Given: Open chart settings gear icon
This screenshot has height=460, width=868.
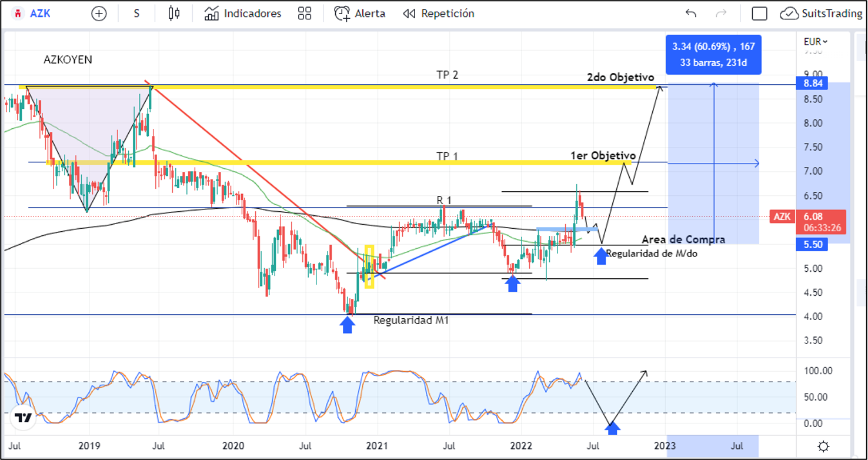Looking at the screenshot, I should point(824,446).
